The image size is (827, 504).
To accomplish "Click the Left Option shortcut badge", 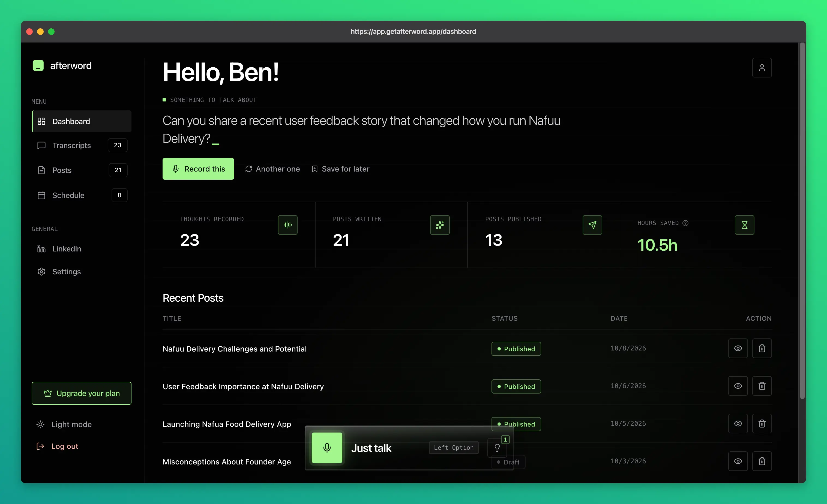I will coord(453,448).
